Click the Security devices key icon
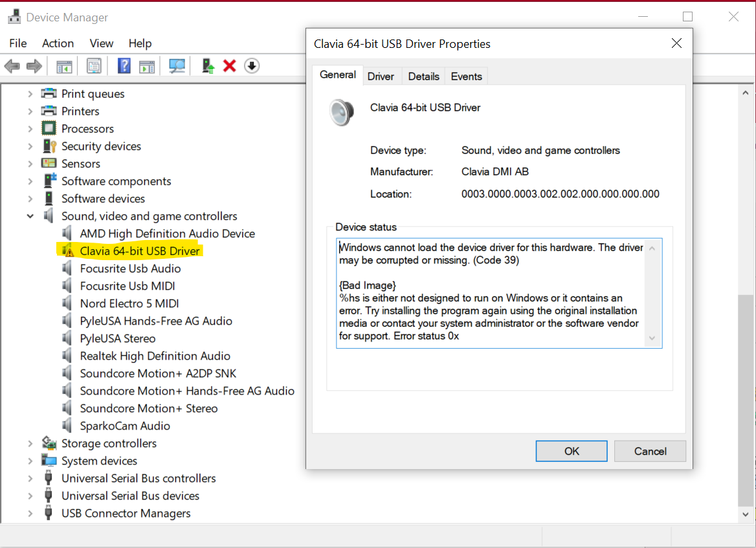 tap(49, 146)
